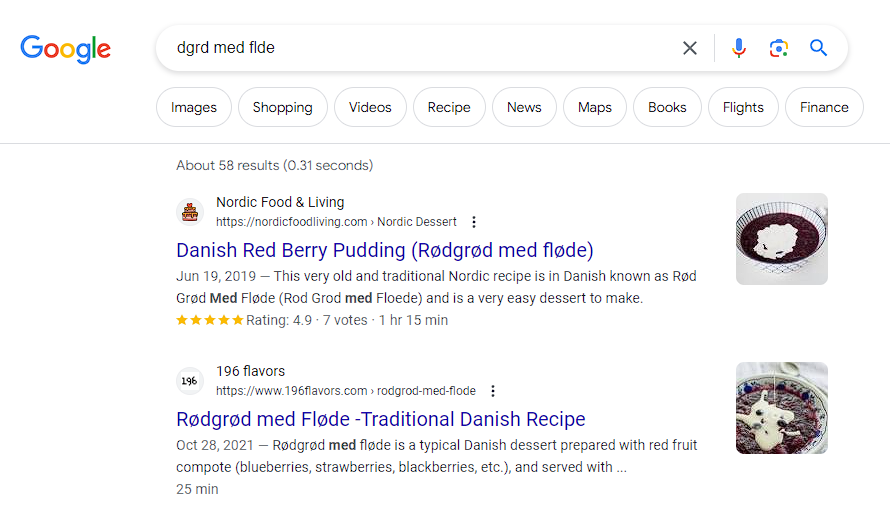Go to Google home via the logo
890x518 pixels.
pos(66,49)
